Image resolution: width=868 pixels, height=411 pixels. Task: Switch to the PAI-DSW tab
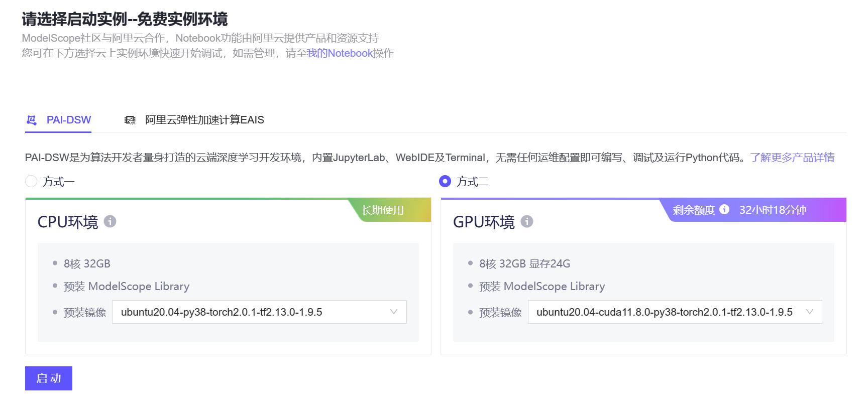click(x=68, y=120)
